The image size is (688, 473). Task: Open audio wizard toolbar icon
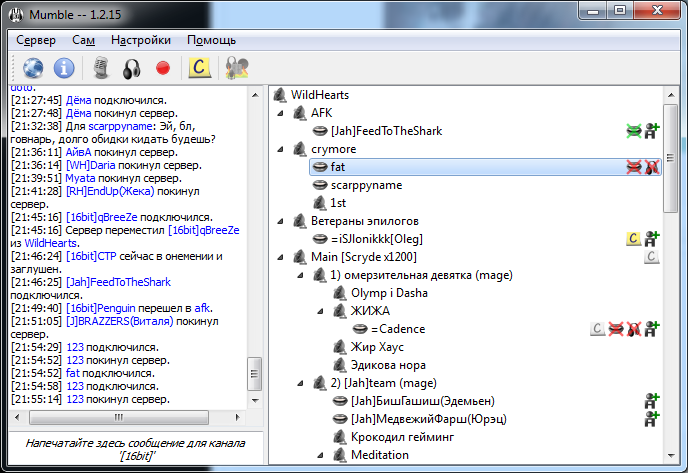pyautogui.click(x=237, y=68)
